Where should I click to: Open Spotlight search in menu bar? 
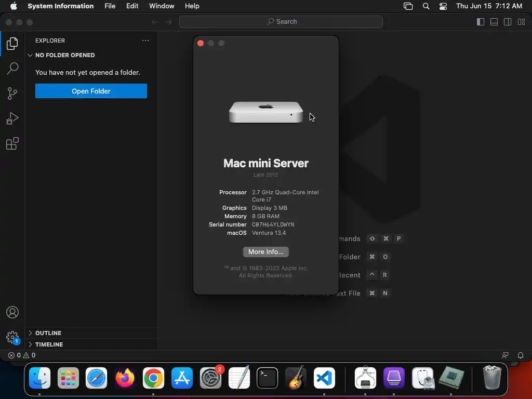[x=426, y=6]
